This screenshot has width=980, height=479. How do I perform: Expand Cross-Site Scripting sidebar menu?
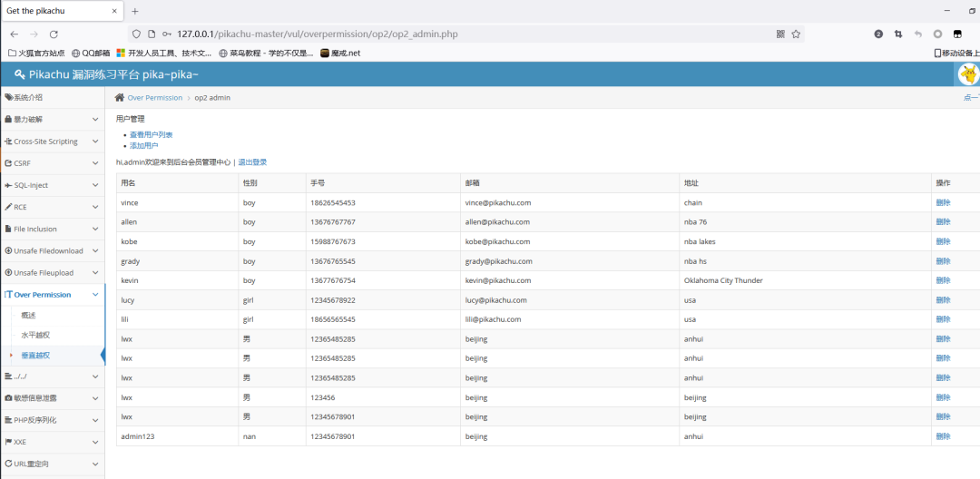(x=53, y=142)
